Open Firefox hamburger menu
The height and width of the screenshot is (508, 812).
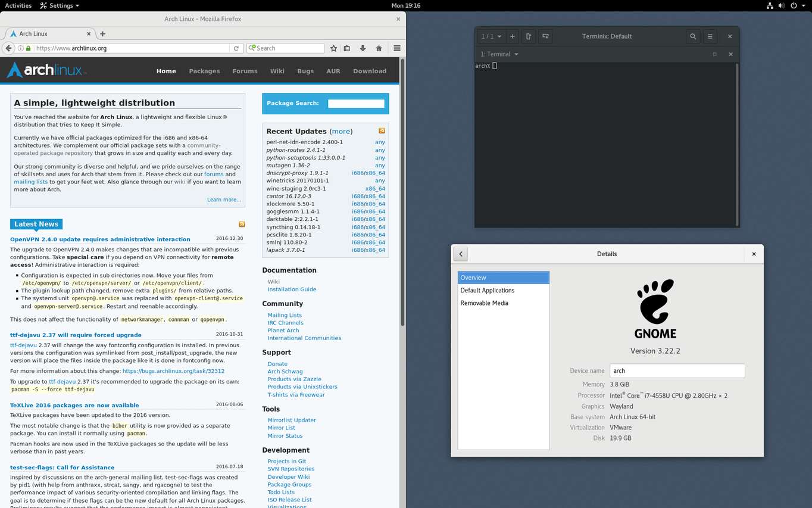(397, 48)
